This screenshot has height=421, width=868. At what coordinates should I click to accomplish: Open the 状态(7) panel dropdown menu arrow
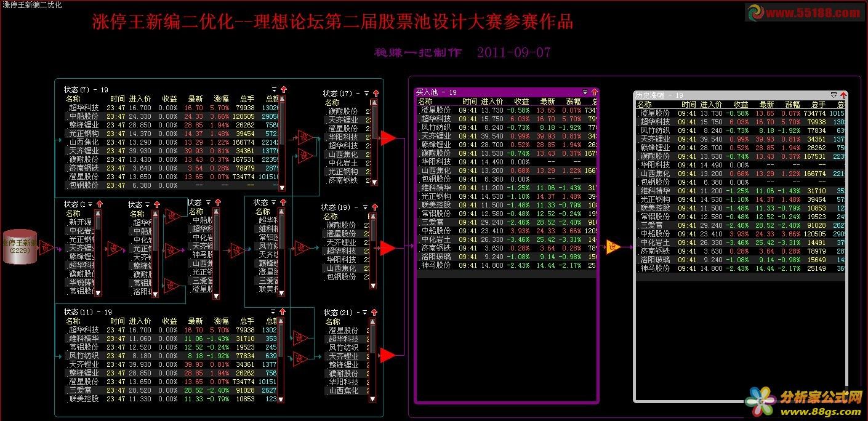[274, 90]
